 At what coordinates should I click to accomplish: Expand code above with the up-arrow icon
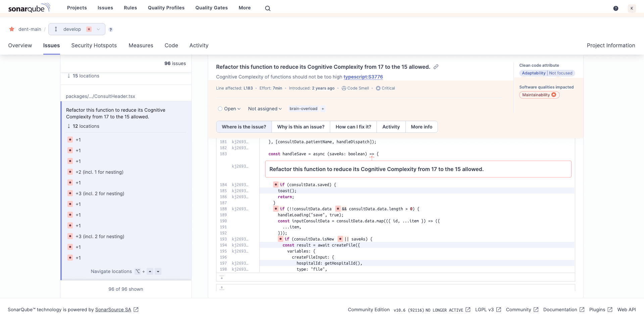[x=221, y=288]
